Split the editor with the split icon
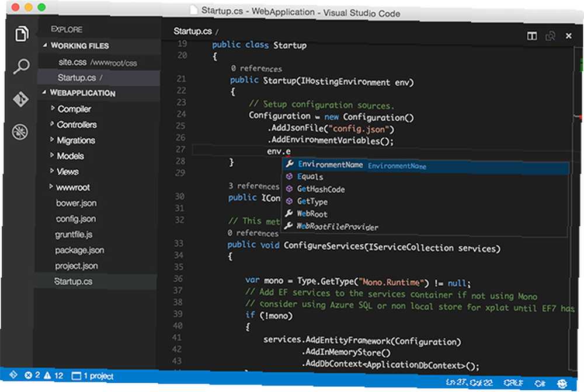584x392 pixels. (532, 36)
